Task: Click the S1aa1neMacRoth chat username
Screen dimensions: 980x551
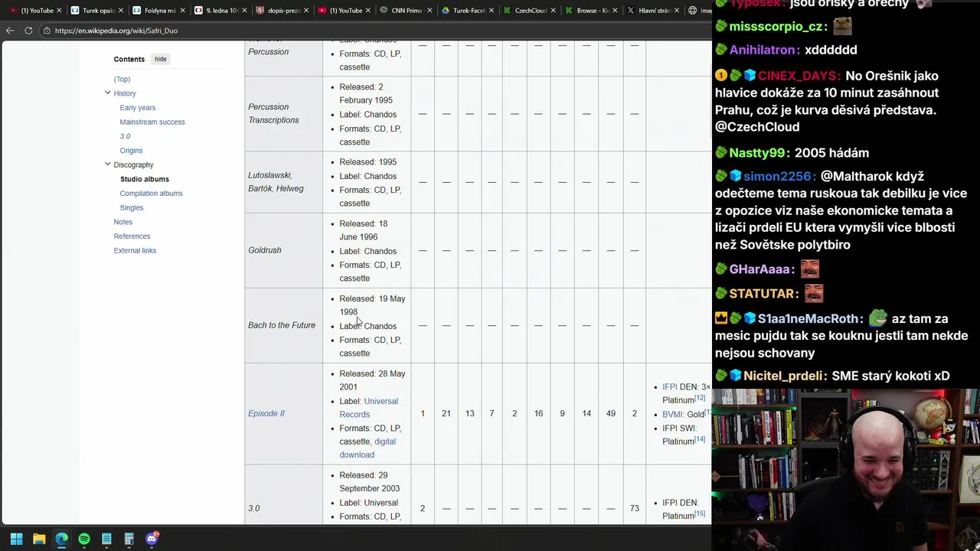Action: [808, 319]
